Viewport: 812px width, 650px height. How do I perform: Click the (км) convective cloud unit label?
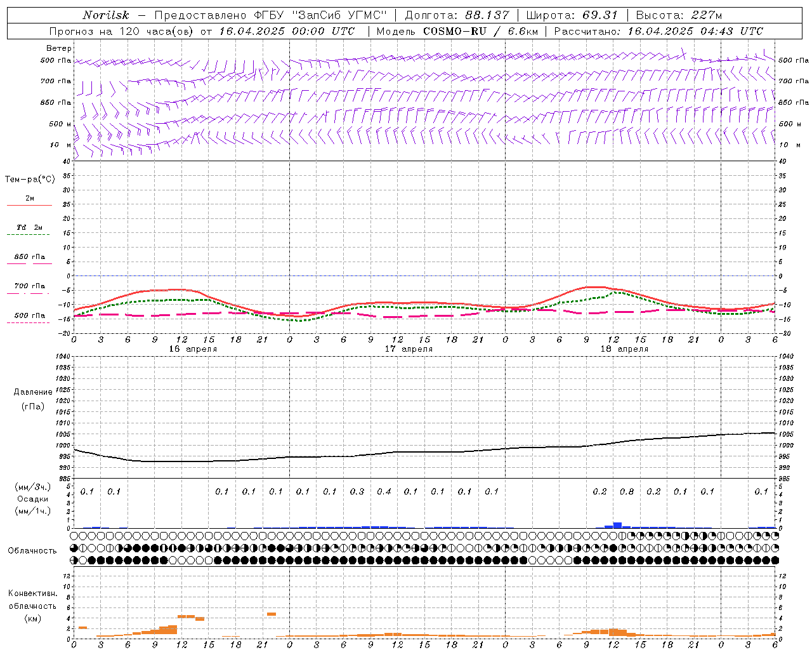tap(32, 618)
